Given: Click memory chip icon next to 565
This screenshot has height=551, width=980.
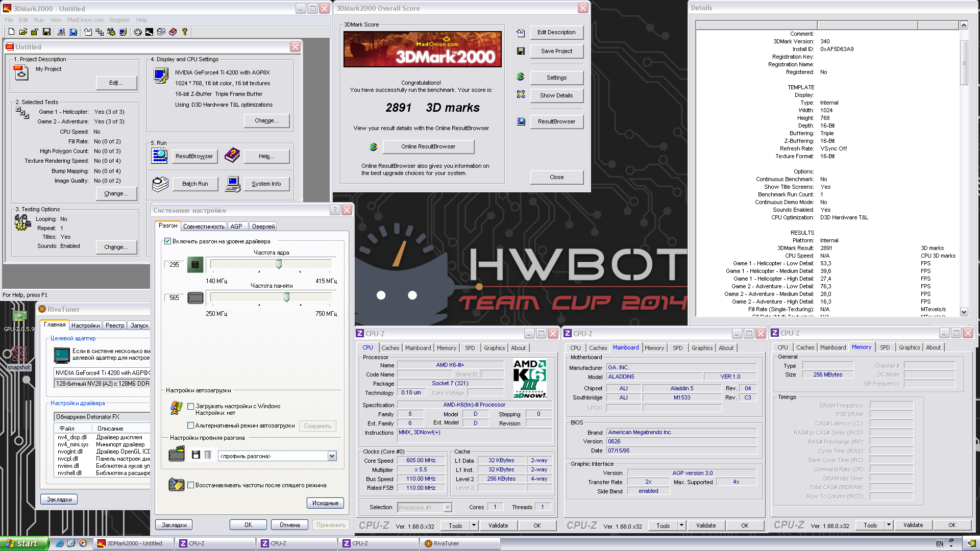Looking at the screenshot, I should tap(195, 298).
